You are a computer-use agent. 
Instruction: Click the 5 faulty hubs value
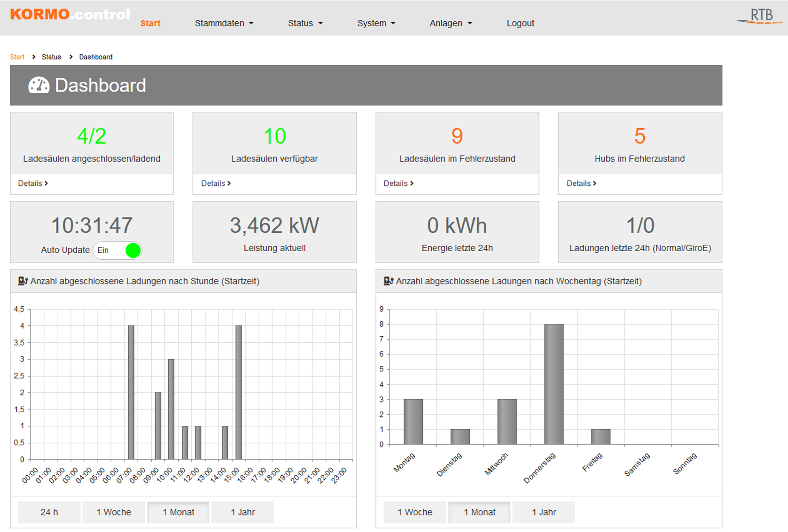click(x=640, y=136)
